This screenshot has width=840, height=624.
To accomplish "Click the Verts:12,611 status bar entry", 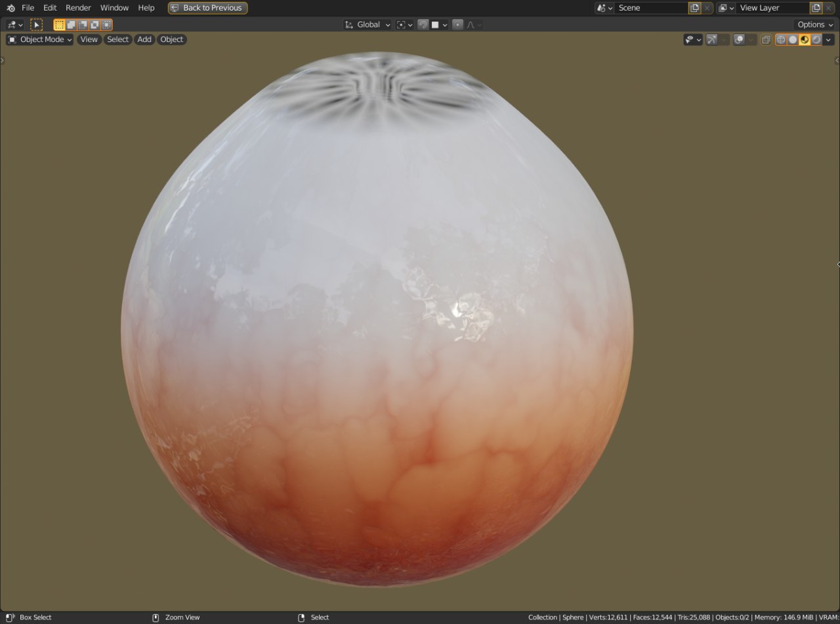I will click(x=607, y=617).
